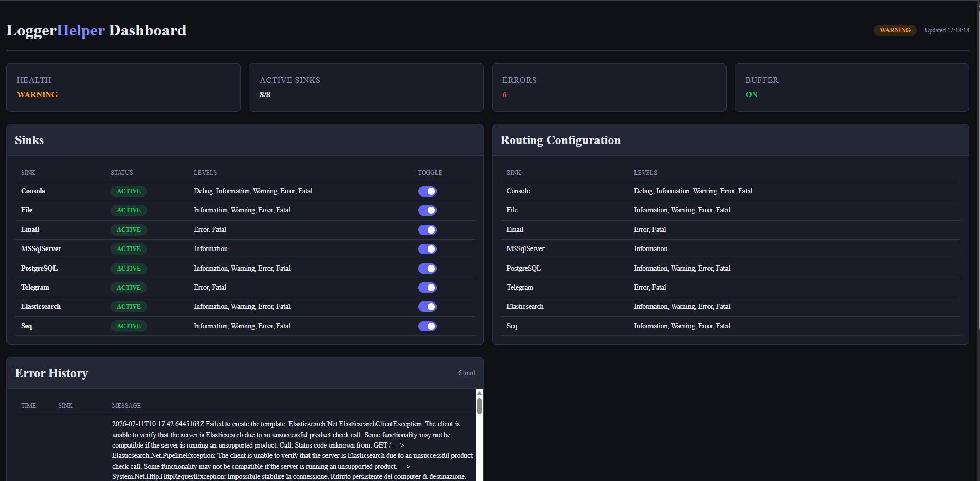The width and height of the screenshot is (980, 481).
Task: Click Console in Routing Configuration
Action: pos(518,191)
